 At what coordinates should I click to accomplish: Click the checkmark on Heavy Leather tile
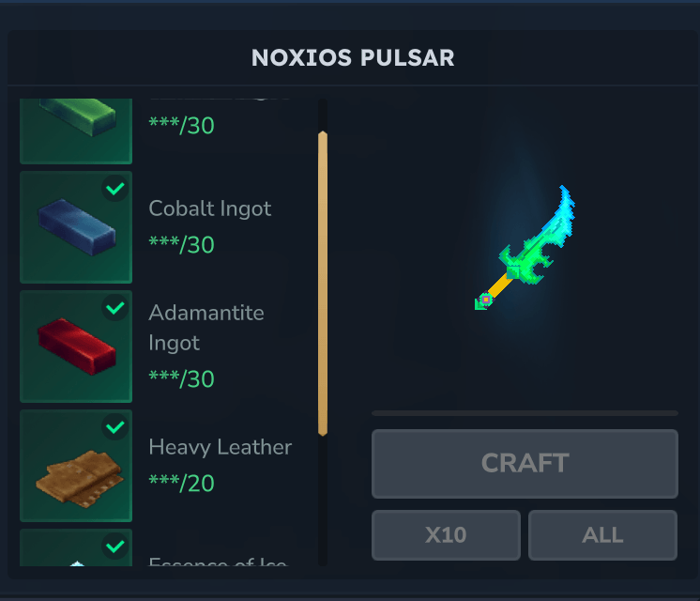point(115,427)
